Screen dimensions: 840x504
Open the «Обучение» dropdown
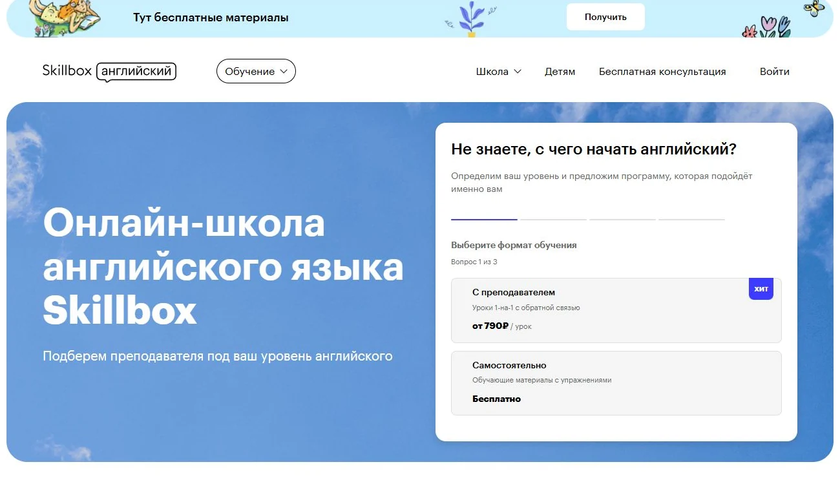pos(256,72)
